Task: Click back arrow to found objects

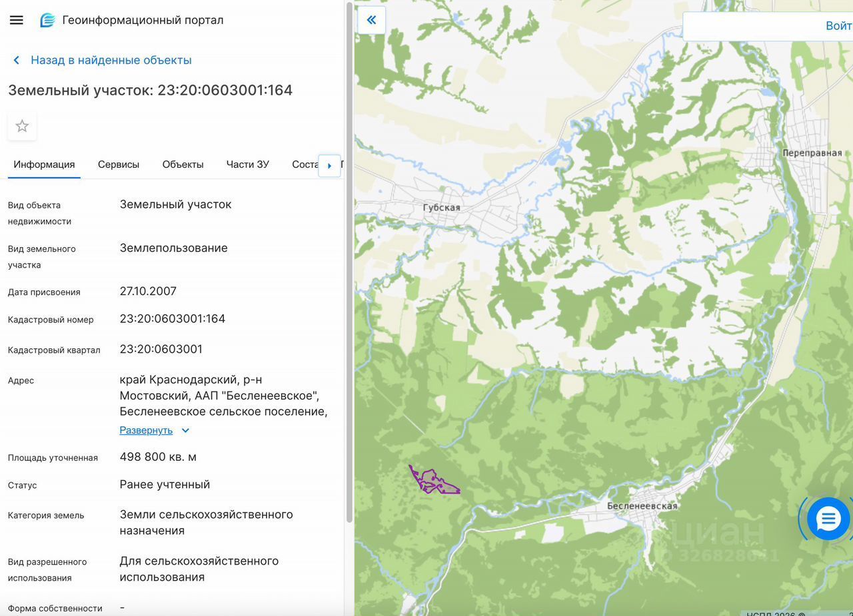Action: (x=17, y=60)
